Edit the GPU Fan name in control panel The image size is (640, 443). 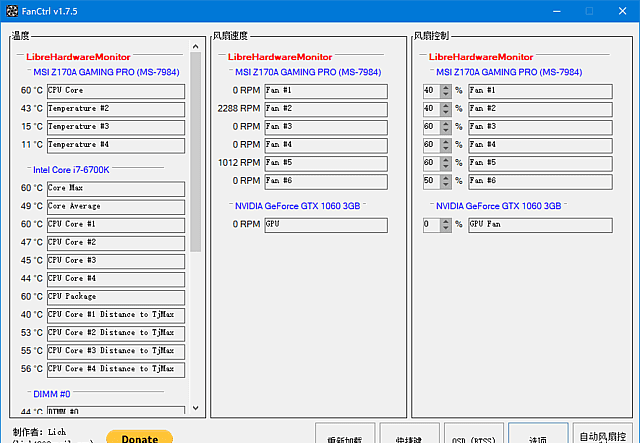[x=540, y=225]
